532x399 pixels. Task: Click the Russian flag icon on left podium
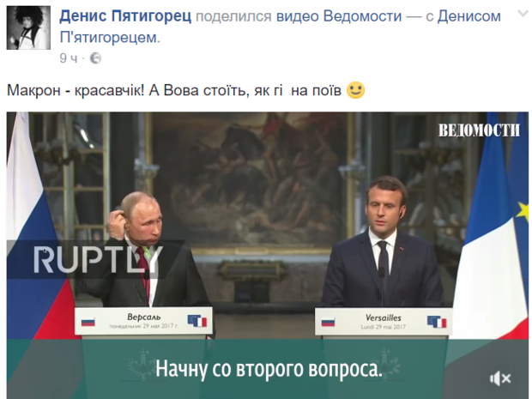coord(88,322)
